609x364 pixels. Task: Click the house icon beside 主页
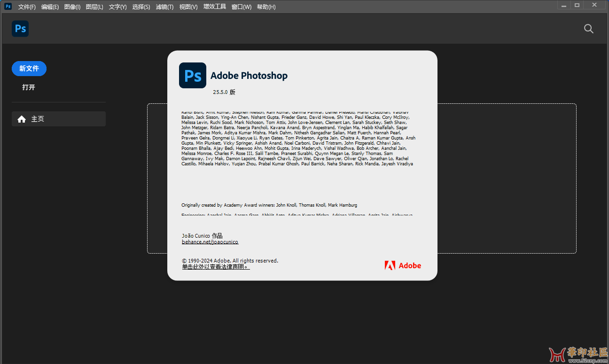(x=22, y=119)
